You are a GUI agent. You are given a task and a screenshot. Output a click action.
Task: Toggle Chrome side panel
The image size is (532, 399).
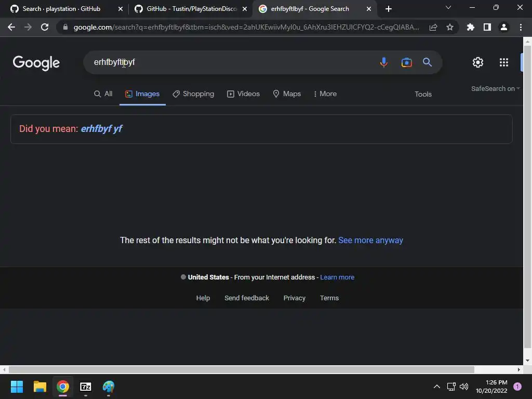coord(487,27)
